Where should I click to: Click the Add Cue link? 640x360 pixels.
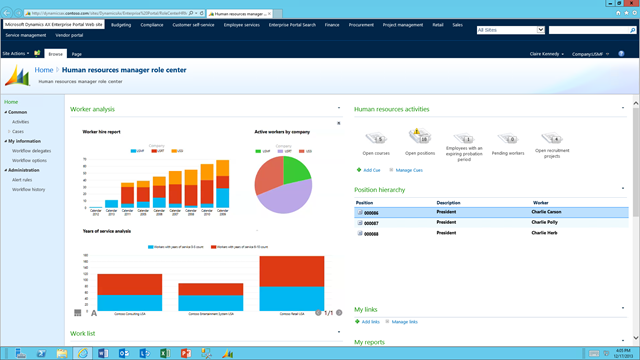[372, 170]
